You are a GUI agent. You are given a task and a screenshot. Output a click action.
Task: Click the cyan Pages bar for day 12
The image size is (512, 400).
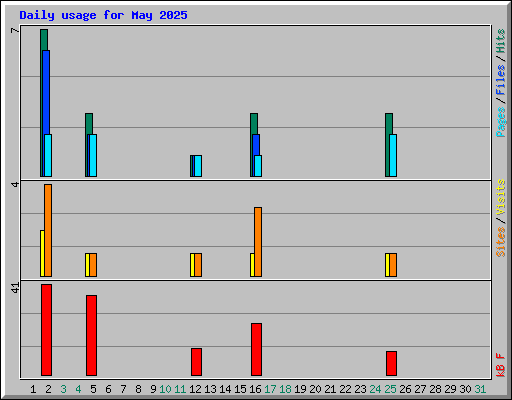tap(198, 166)
